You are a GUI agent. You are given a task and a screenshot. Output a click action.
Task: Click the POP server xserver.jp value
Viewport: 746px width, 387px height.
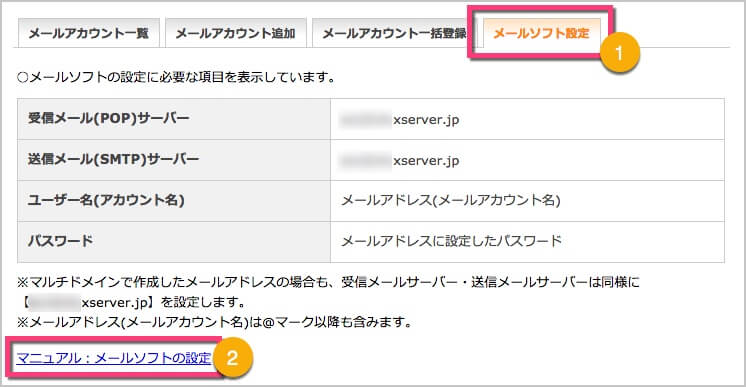(x=400, y=119)
